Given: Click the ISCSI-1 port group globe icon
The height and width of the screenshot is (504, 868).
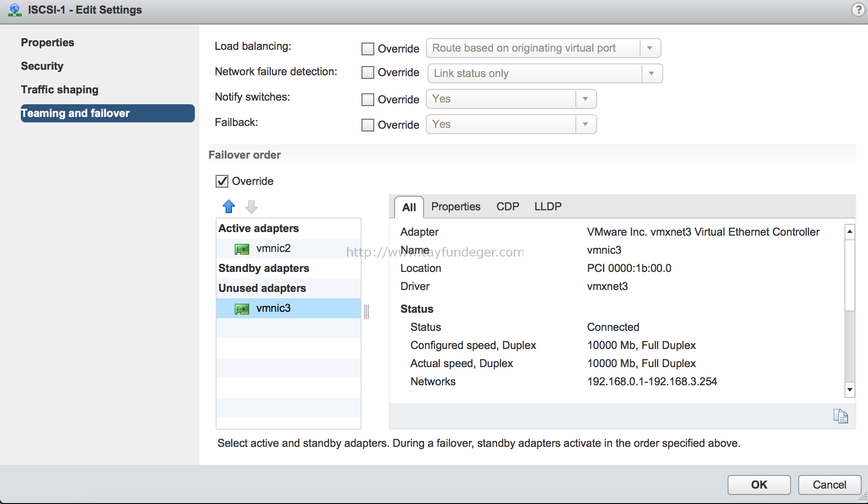Looking at the screenshot, I should 15,10.
